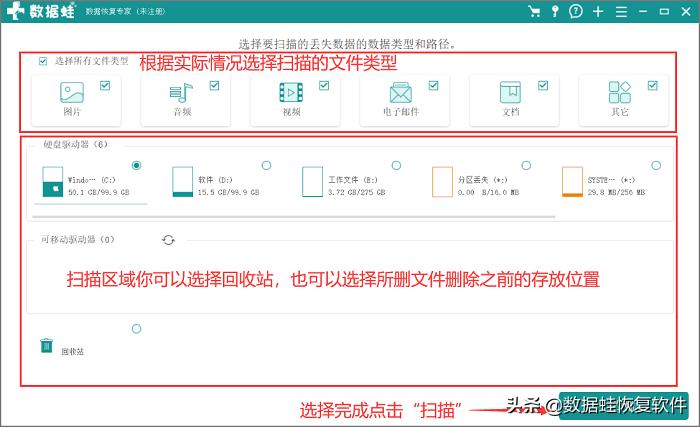Click the 3.72 GB/275 GB size text
700x427 pixels.
357,193
